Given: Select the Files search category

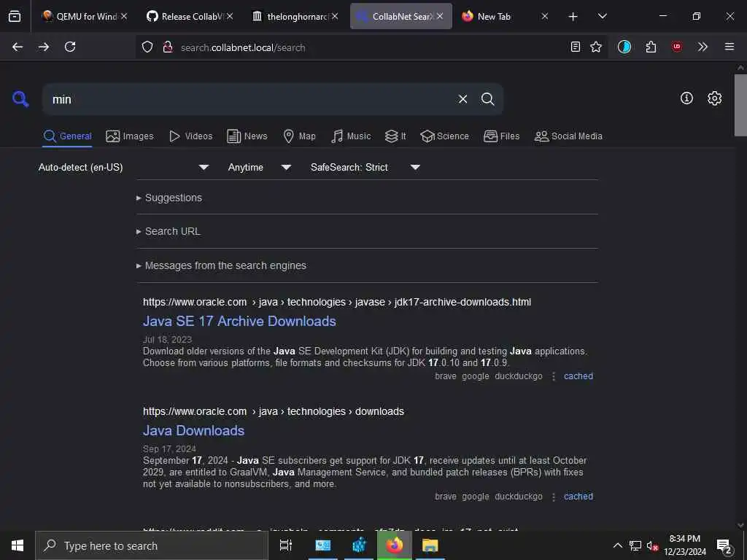Looking at the screenshot, I should pos(501,136).
